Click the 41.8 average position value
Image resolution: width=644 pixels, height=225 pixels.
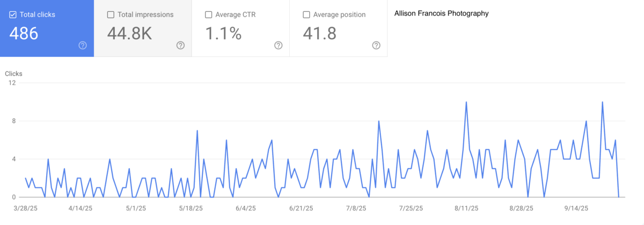pyautogui.click(x=319, y=33)
